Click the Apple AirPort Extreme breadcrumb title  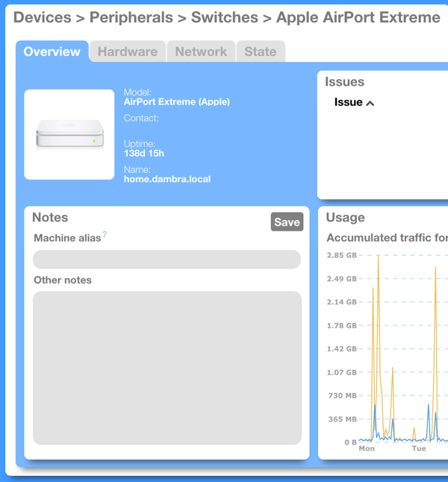point(358,17)
